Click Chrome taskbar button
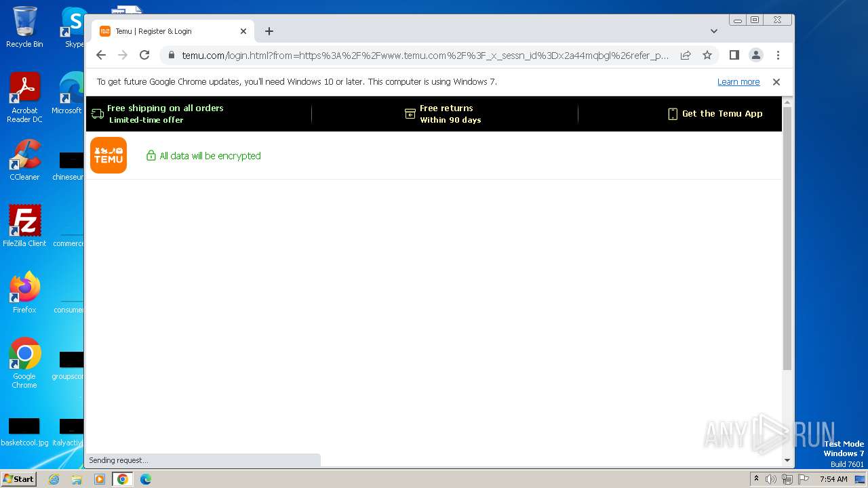This screenshot has width=868, height=488. coord(123,479)
